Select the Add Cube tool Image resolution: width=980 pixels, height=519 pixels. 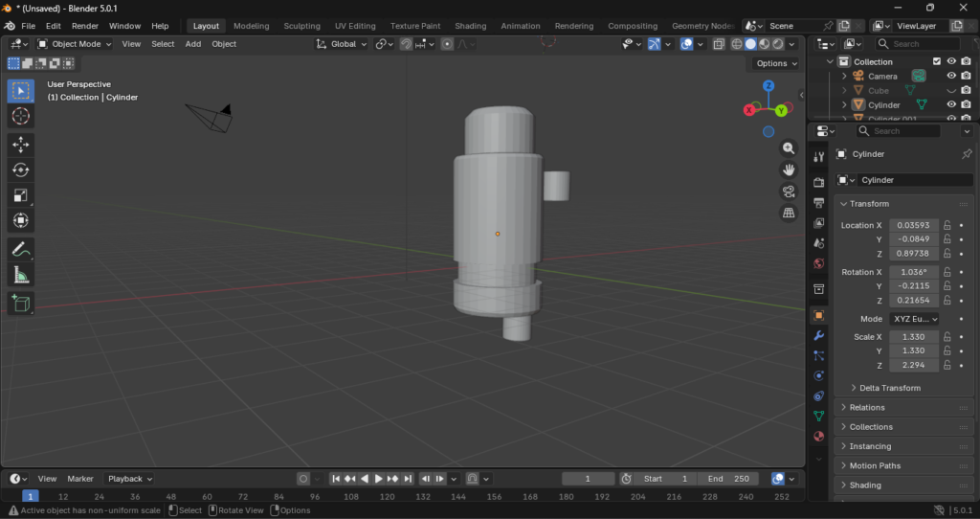pyautogui.click(x=20, y=304)
